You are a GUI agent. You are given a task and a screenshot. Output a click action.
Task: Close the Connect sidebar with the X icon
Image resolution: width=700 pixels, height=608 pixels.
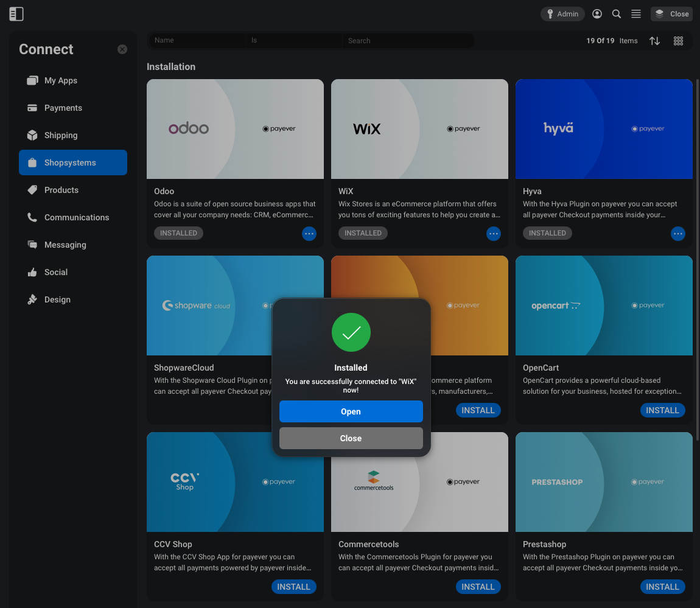(x=122, y=49)
